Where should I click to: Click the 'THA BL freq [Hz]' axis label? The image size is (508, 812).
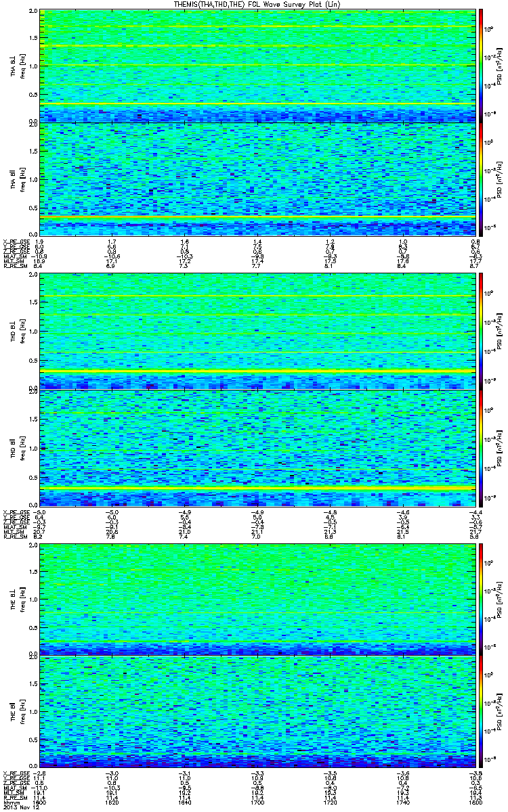tap(17, 66)
